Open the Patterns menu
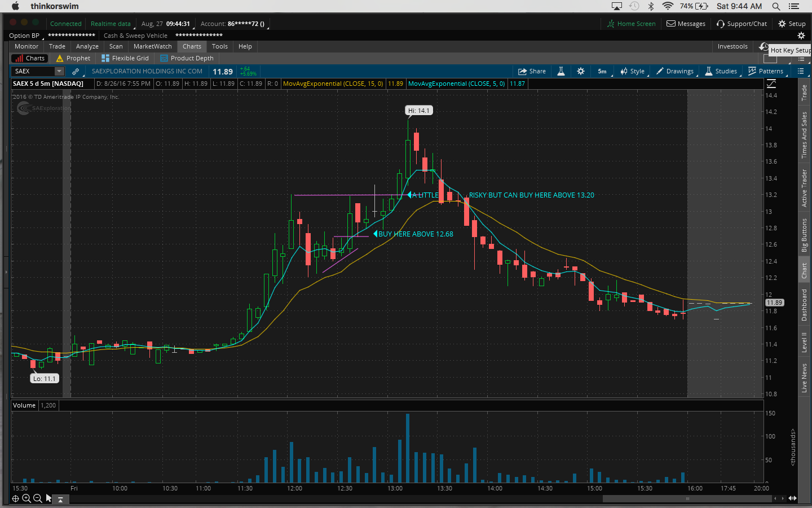The width and height of the screenshot is (812, 508). click(x=766, y=71)
